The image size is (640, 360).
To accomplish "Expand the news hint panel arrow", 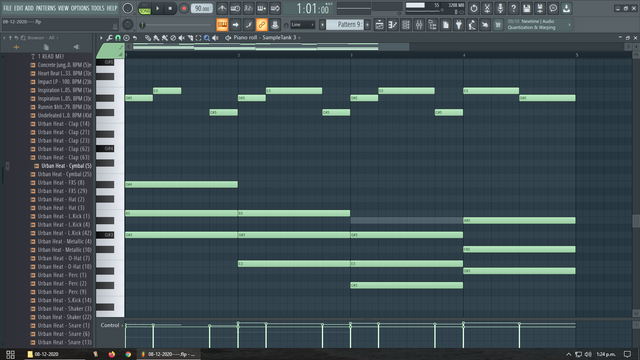I will point(569,24).
